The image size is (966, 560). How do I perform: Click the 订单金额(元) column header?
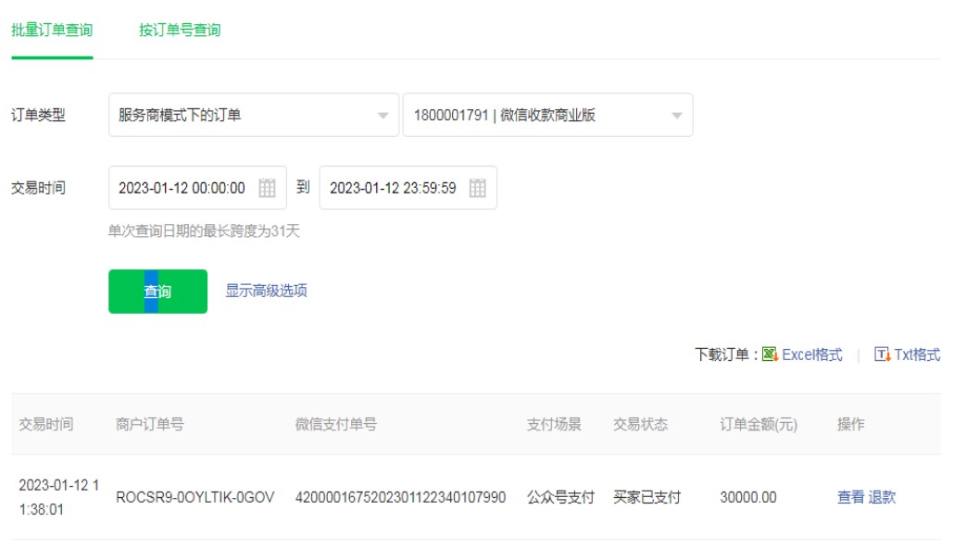coord(759,424)
